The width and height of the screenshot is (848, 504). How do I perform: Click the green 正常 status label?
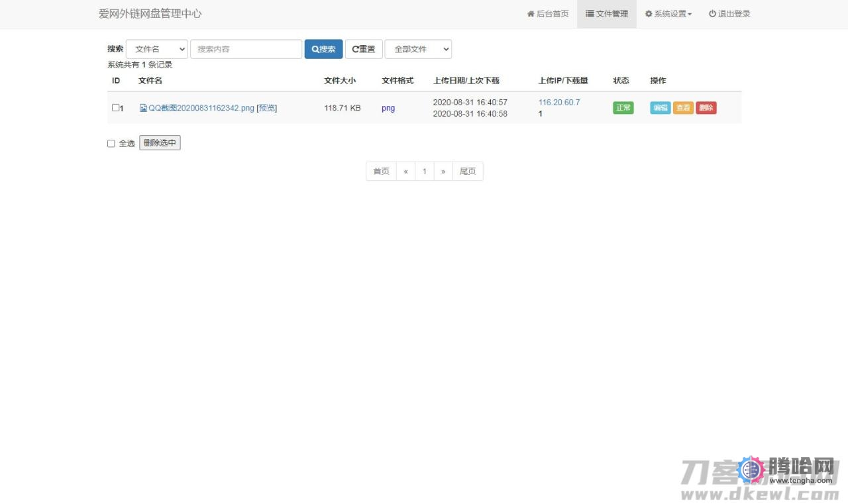(x=623, y=108)
